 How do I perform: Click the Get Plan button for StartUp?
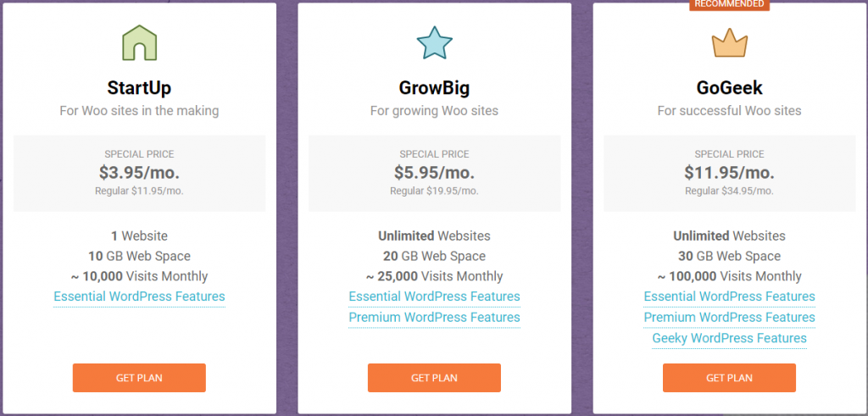(139, 378)
